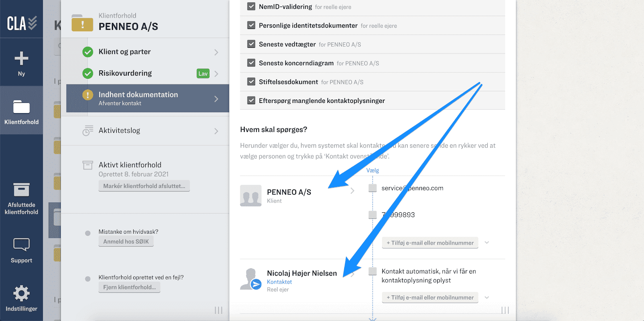This screenshot has width=644, height=321.
Task: Click Anmeld hos SØIK button
Action: click(x=126, y=241)
